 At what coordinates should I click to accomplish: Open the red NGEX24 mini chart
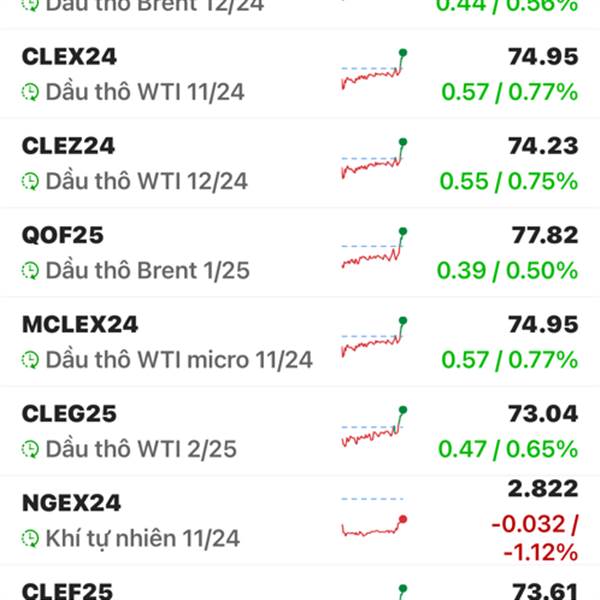tap(374, 517)
